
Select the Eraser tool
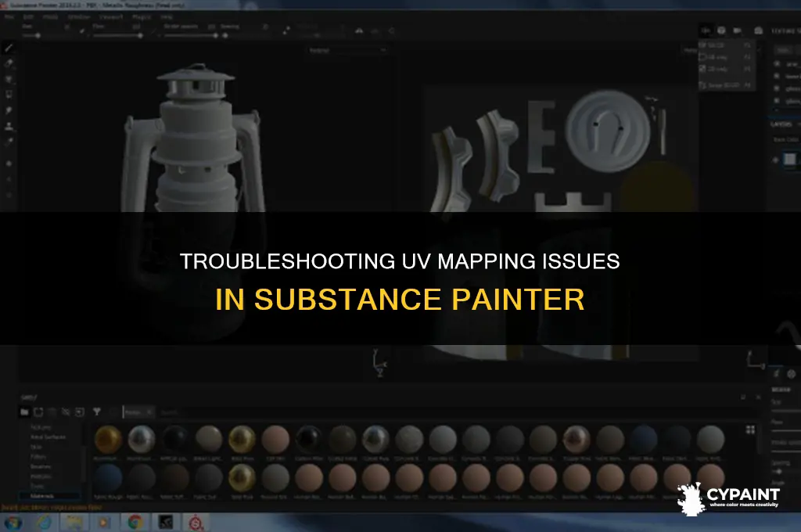[9, 63]
